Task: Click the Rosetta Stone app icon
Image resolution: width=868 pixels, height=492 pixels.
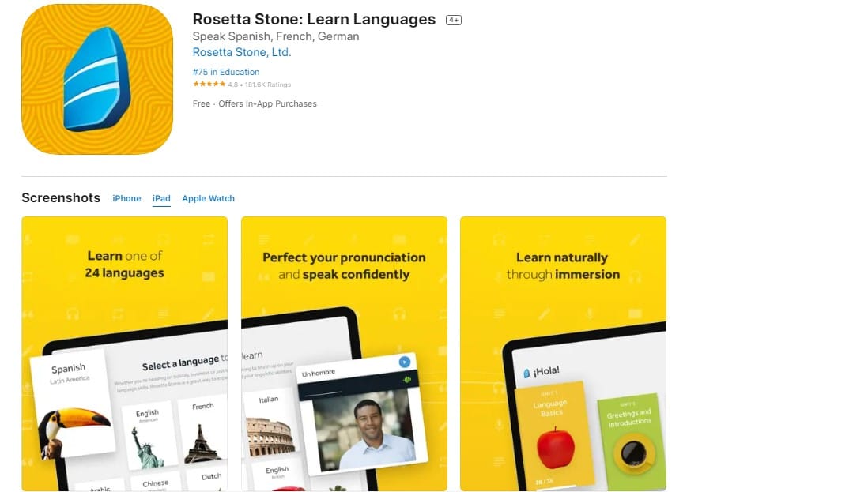Action: pos(97,79)
